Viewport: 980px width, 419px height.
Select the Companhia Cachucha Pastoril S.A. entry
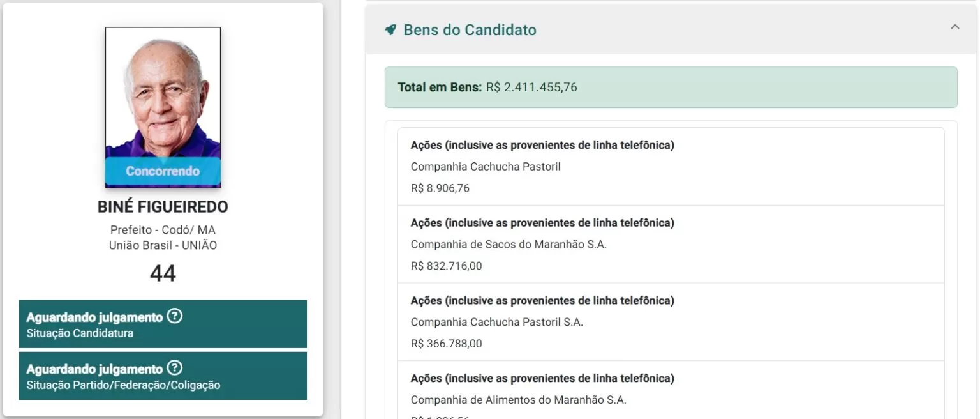click(x=497, y=323)
